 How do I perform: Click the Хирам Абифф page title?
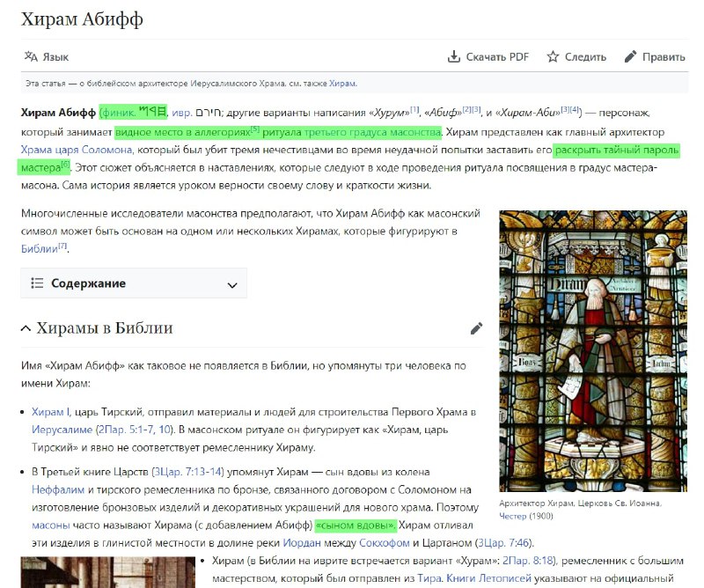tap(82, 19)
